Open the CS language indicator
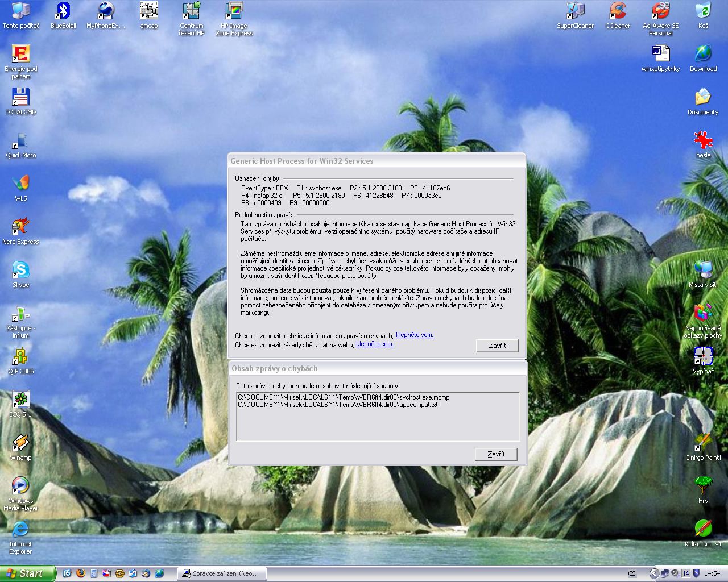The width and height of the screenshot is (728, 582). (x=632, y=573)
